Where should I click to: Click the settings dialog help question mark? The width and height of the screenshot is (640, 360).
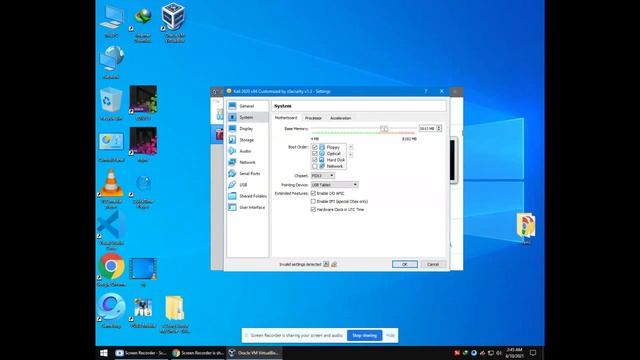coord(426,91)
